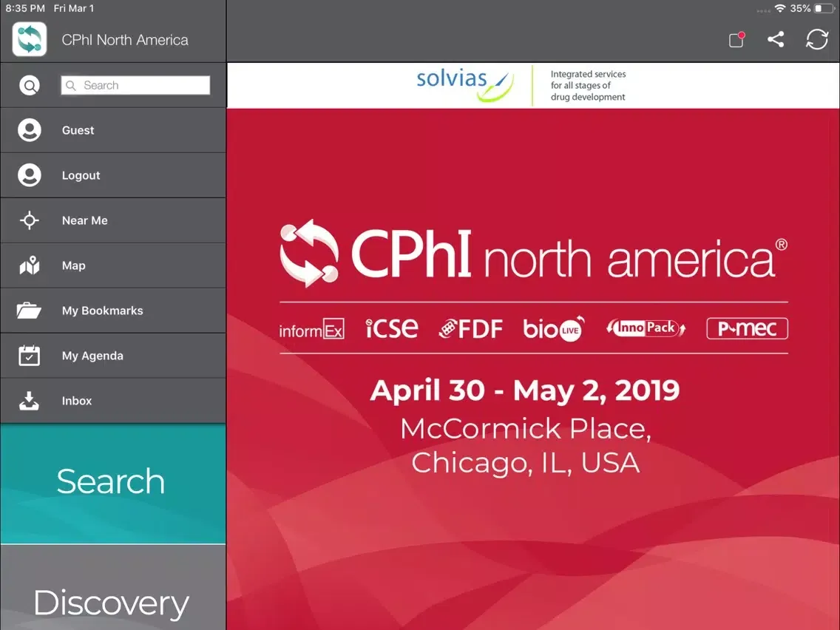Open the Guest menu item

[x=113, y=130]
